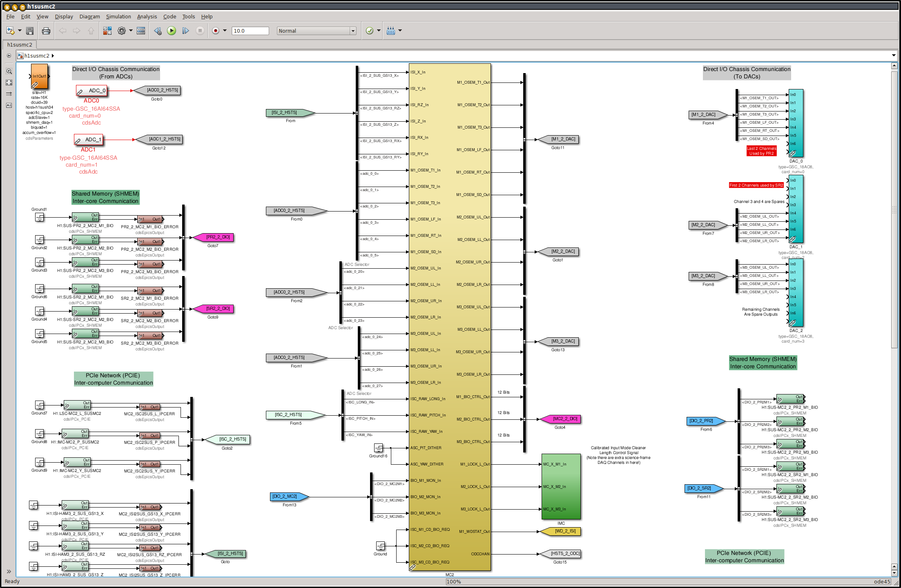Viewport: 901px width, 588px height.
Task: Click the vertical scrollbar up arrow
Action: pyautogui.click(x=894, y=66)
